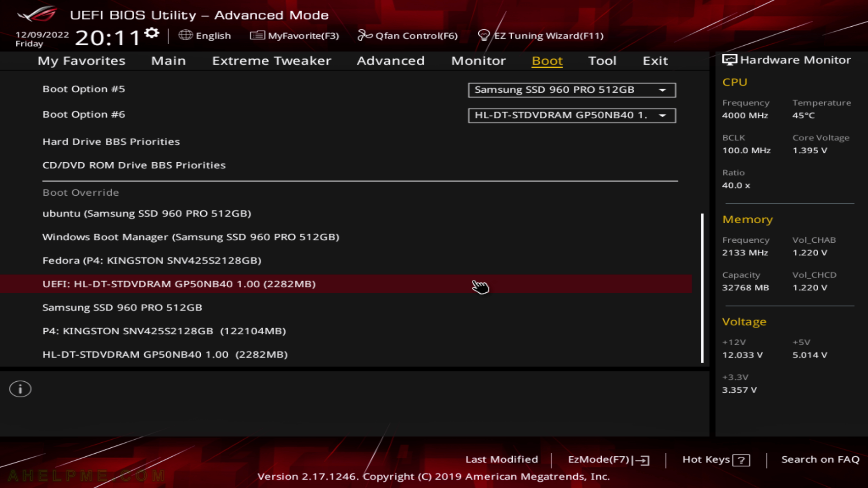Select Fedora Kingston SNV425S2128GB boot override
Screen dimensions: 868x488
151,260
